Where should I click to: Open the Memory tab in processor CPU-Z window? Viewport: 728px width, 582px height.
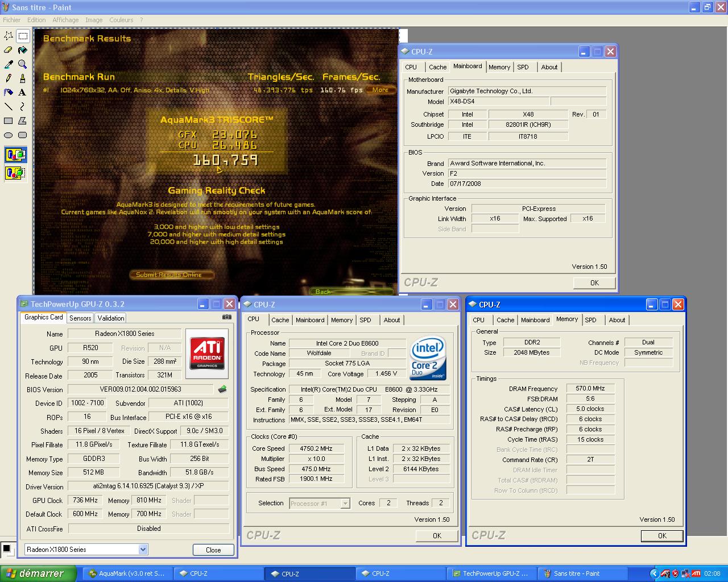pos(342,320)
